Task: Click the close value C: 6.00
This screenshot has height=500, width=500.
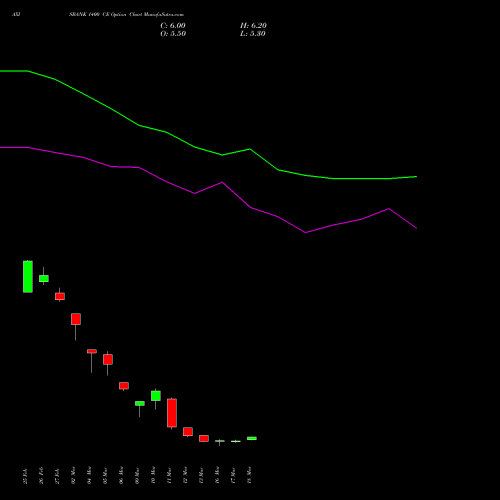Action: point(173,26)
